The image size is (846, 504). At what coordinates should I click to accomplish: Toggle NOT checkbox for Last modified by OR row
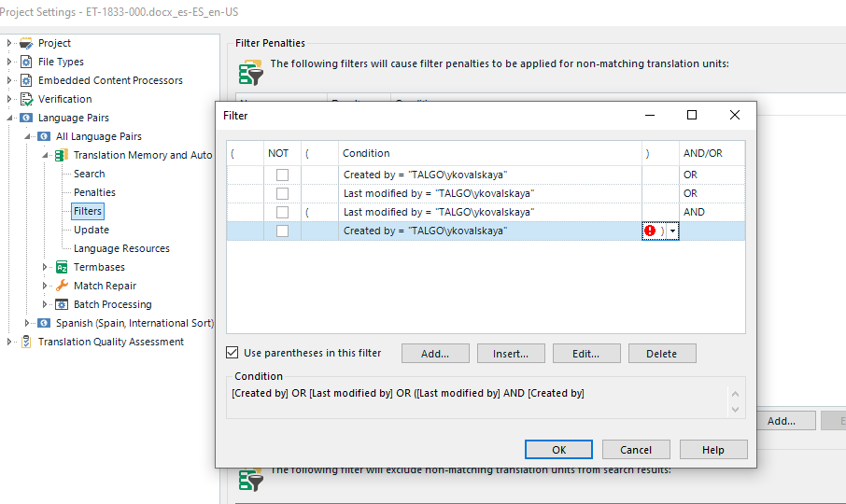coord(282,193)
